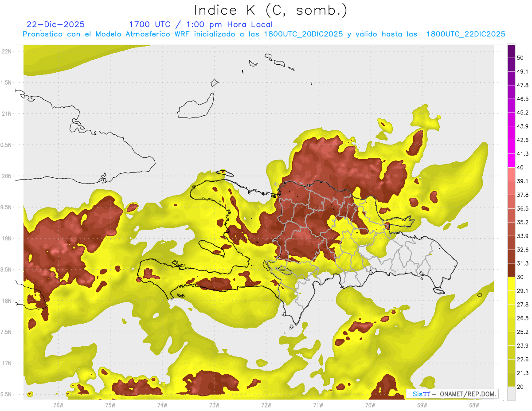The image size is (532, 411).
Task: Select the '26.5' legend value
Action: 523,318
